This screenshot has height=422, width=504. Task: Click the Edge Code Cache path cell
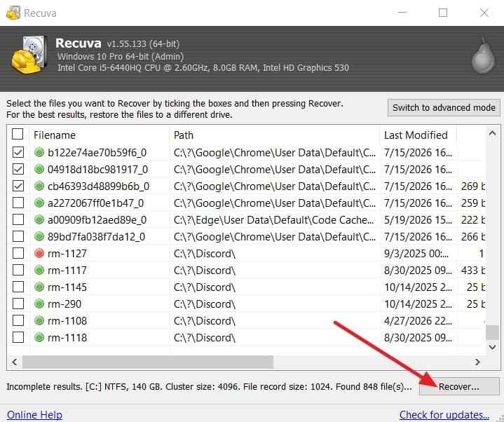tap(274, 220)
